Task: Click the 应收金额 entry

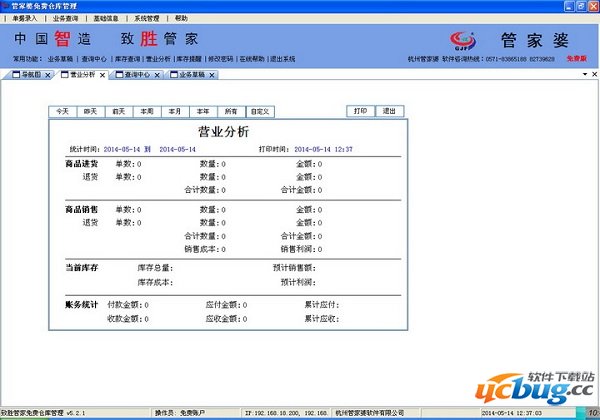Action: (227, 319)
